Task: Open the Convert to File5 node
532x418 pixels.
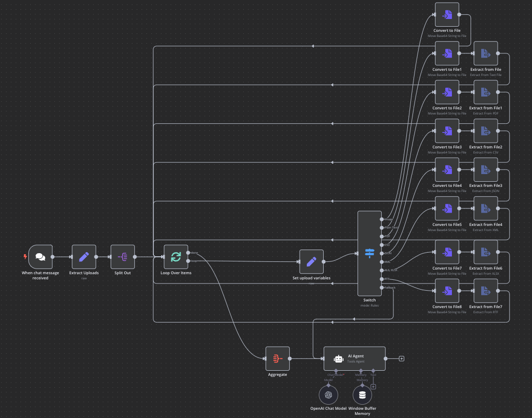Action: click(x=447, y=208)
